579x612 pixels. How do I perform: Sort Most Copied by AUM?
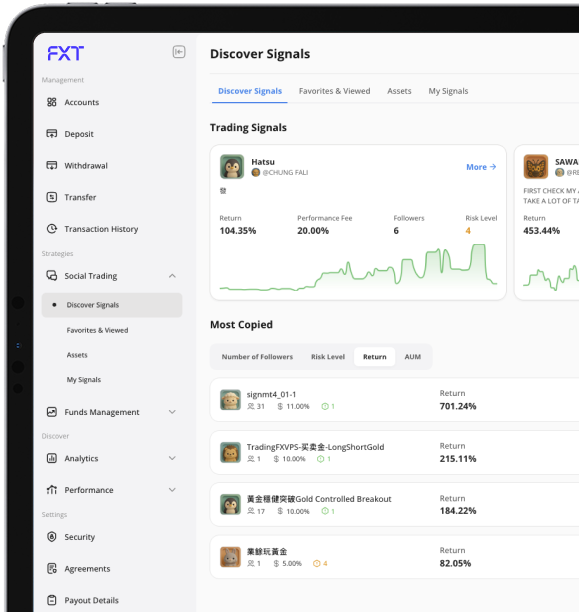413,357
